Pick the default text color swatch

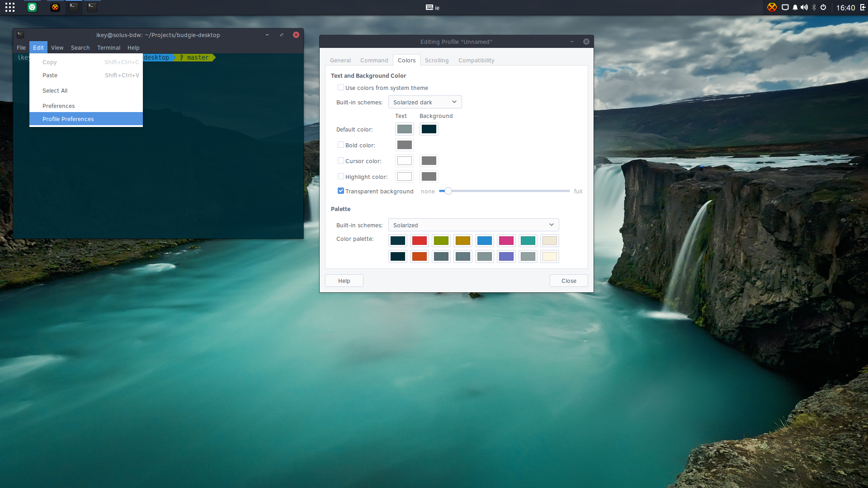[x=405, y=129]
